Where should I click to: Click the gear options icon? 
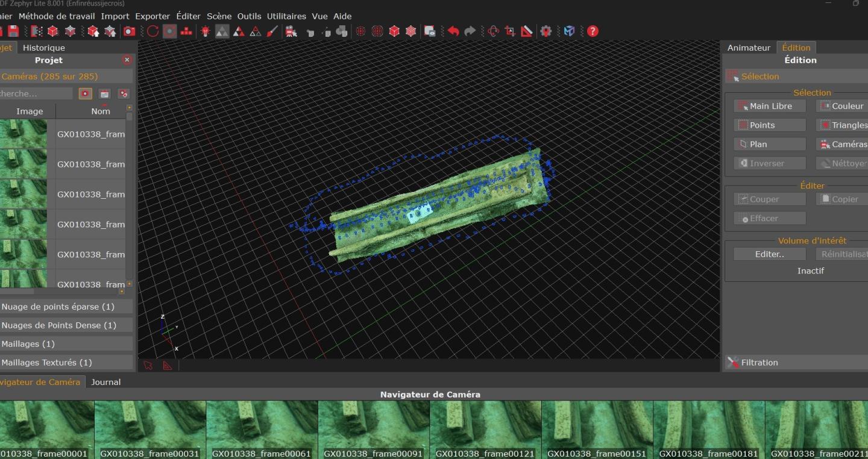coord(546,31)
